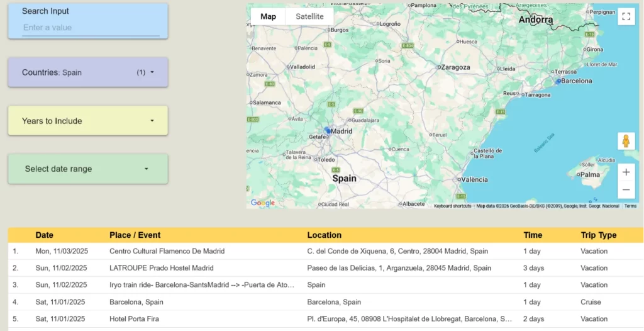The width and height of the screenshot is (644, 331).
Task: Click Andorra label on the map
Action: pyautogui.click(x=536, y=20)
